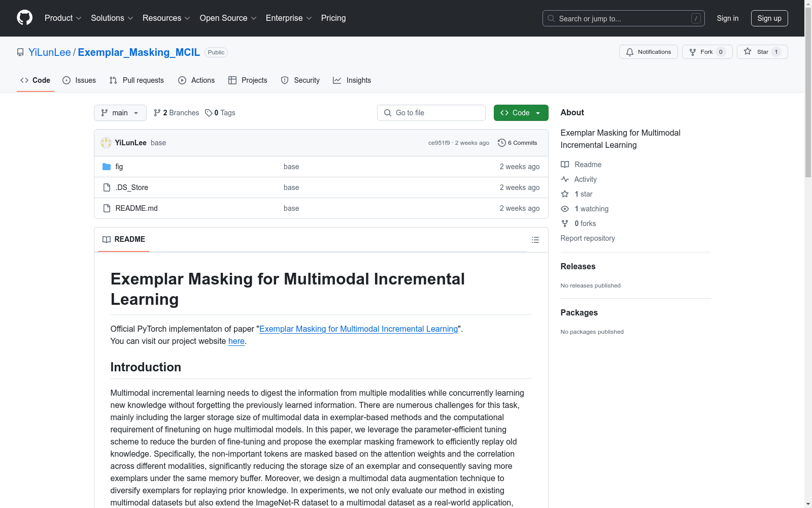Click the scrollbar down arrow
The height and width of the screenshot is (508, 812).
click(x=808, y=503)
